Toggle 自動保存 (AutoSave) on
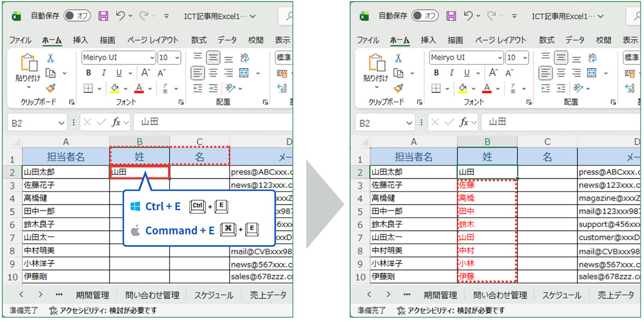Screen dimensions: 644x322 click(78, 16)
